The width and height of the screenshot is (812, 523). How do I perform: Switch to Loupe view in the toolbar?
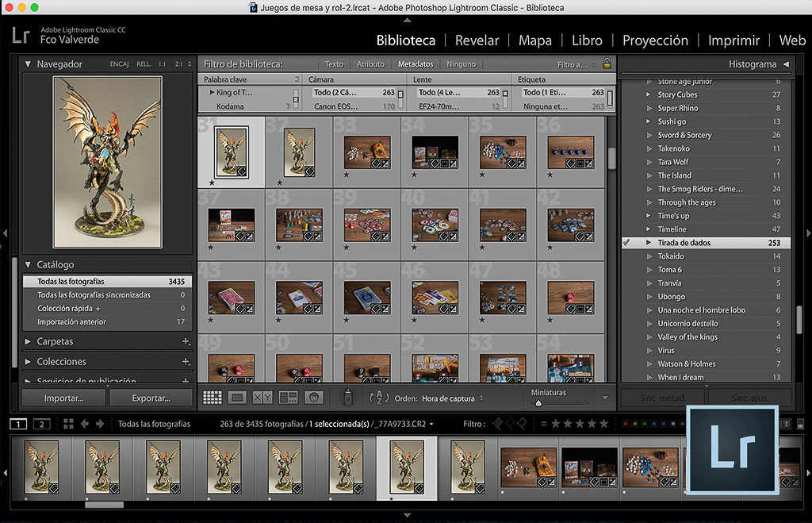pos(237,398)
